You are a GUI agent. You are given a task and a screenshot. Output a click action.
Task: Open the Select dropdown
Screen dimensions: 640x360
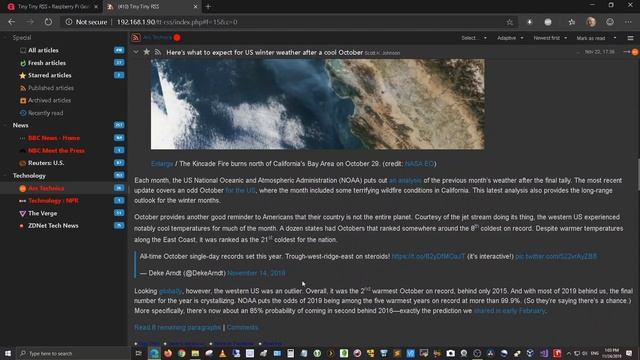(x=474, y=38)
